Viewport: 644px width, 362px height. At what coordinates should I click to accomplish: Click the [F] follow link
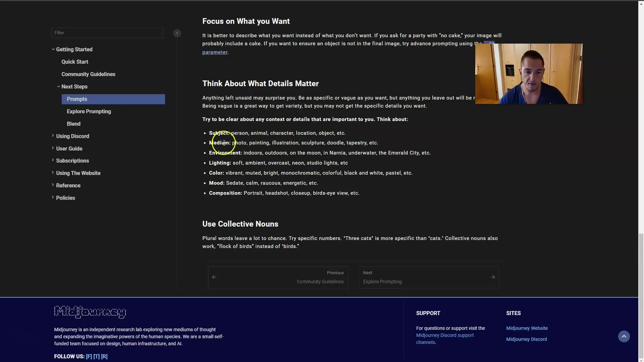click(89, 357)
